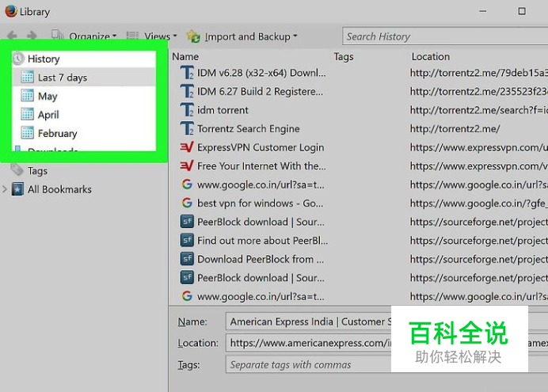The height and width of the screenshot is (392, 548).
Task: Click the http://torrentz2.me/ location cell
Action: 455,128
